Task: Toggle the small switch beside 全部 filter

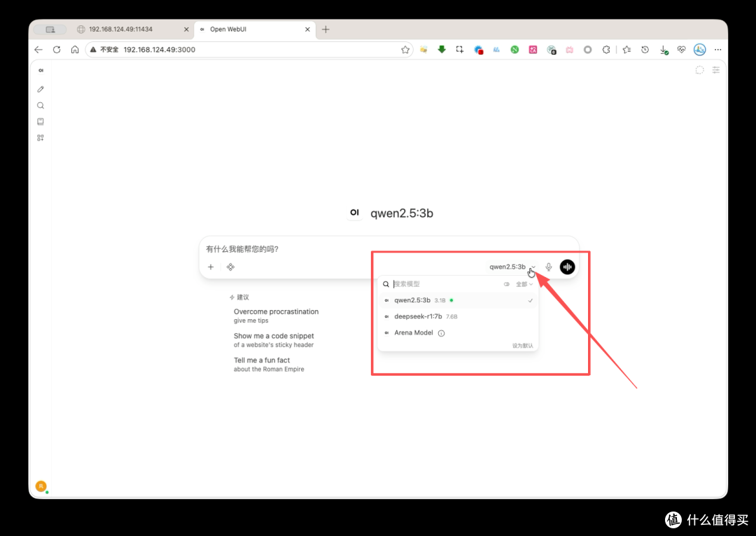Action: (x=507, y=284)
